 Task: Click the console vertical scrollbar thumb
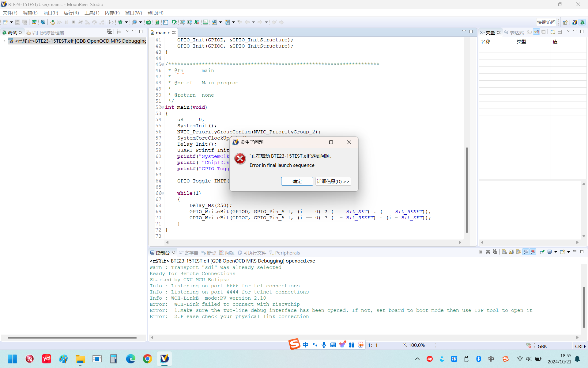point(584,307)
